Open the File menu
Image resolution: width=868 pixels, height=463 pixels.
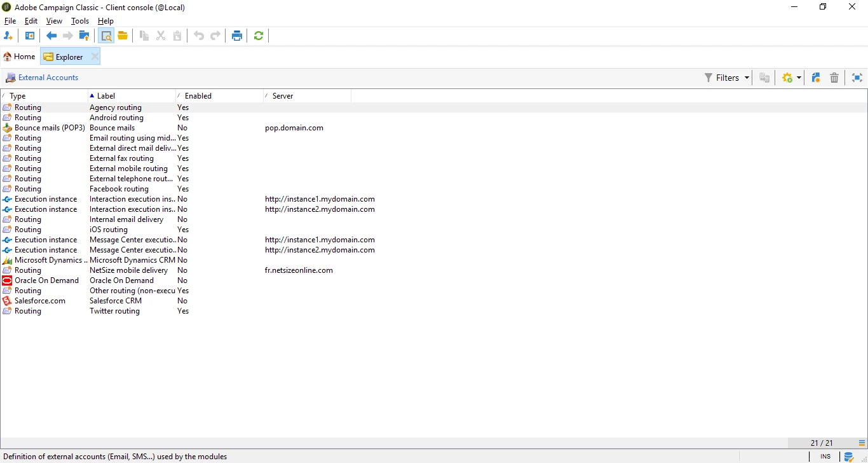(10, 21)
